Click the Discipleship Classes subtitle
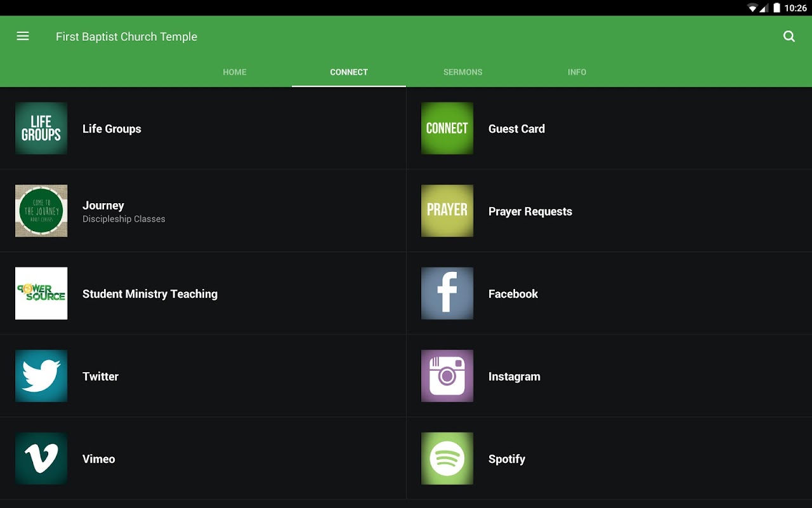Viewport: 812px width, 508px height. point(124,219)
